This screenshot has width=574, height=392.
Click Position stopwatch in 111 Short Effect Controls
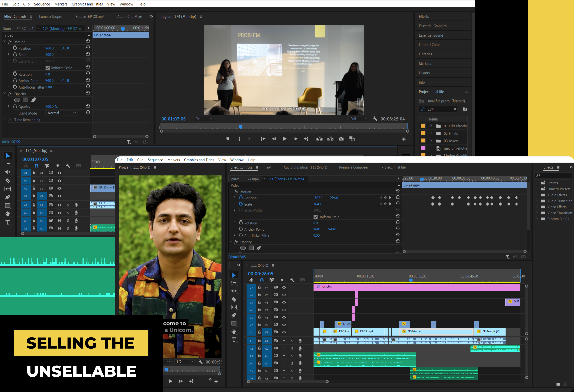click(241, 198)
